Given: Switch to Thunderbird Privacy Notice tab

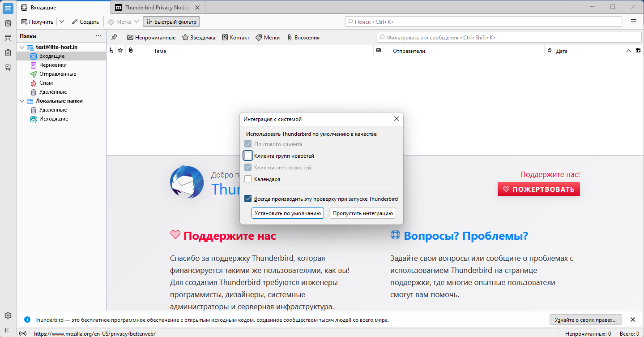Looking at the screenshot, I should [x=158, y=8].
